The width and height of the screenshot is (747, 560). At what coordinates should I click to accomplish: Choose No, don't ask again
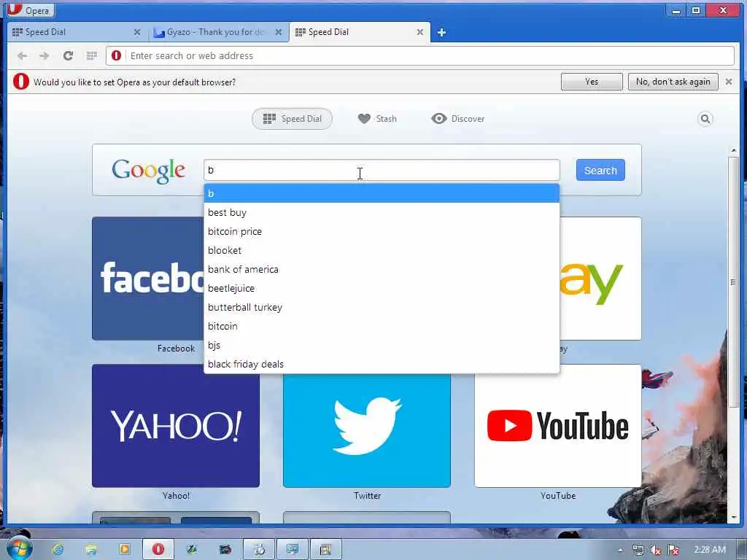pyautogui.click(x=673, y=82)
